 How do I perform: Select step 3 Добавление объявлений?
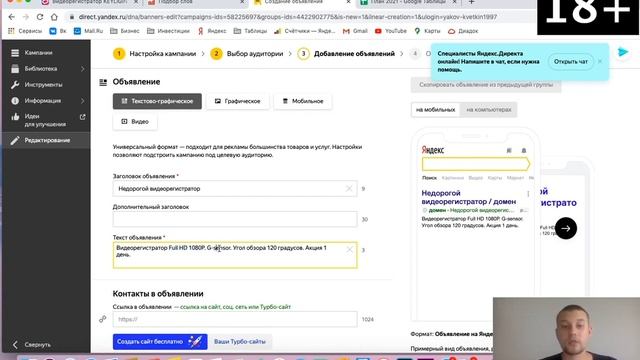click(346, 53)
